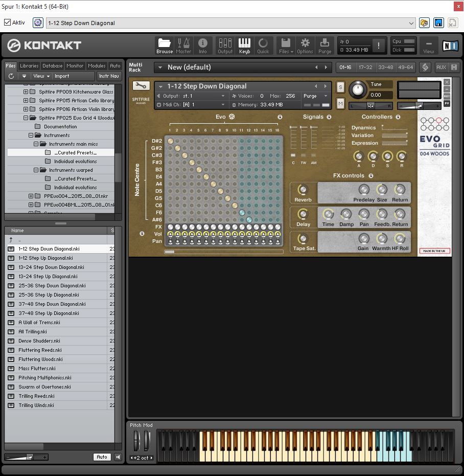Open the plug-in settings gear icon

[38, 23]
